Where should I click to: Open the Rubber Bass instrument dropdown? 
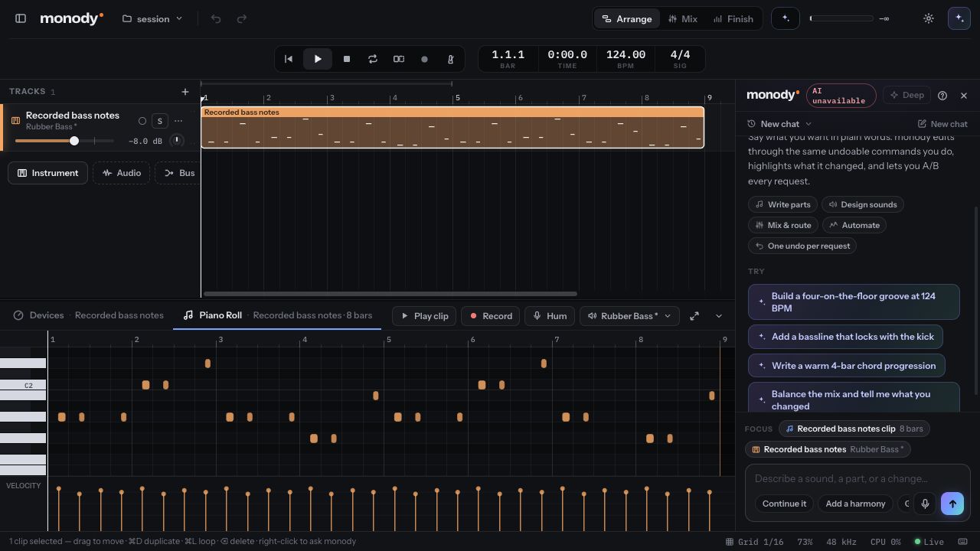[629, 316]
